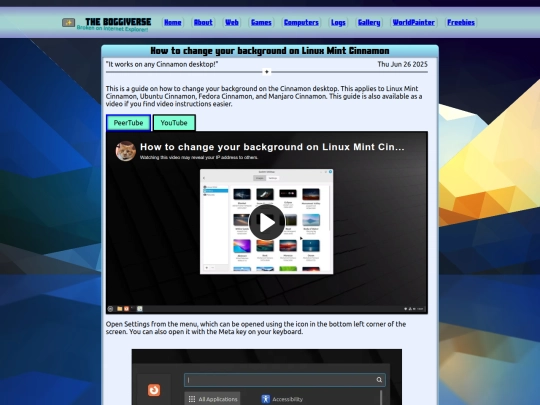Select All Applications in menu screenshot
Viewport: 540px width, 405px height.
click(x=212, y=399)
